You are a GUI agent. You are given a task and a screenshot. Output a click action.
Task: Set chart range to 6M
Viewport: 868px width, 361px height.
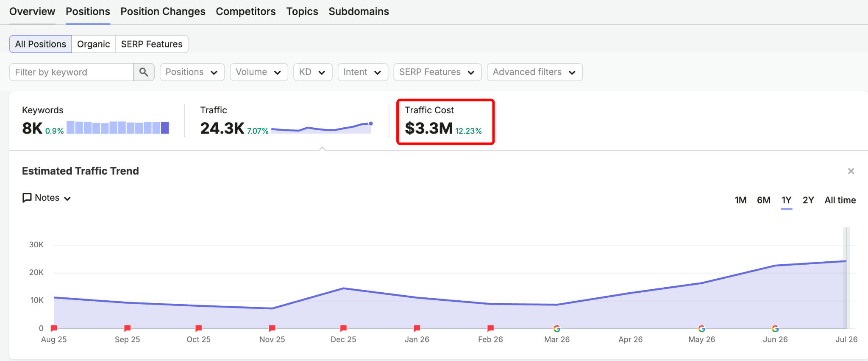coord(764,200)
